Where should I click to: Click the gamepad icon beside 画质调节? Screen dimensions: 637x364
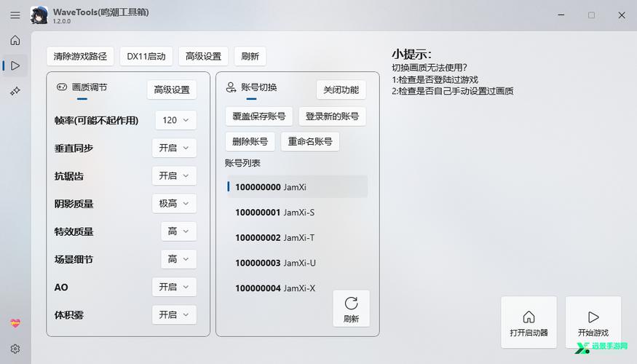[x=62, y=87]
